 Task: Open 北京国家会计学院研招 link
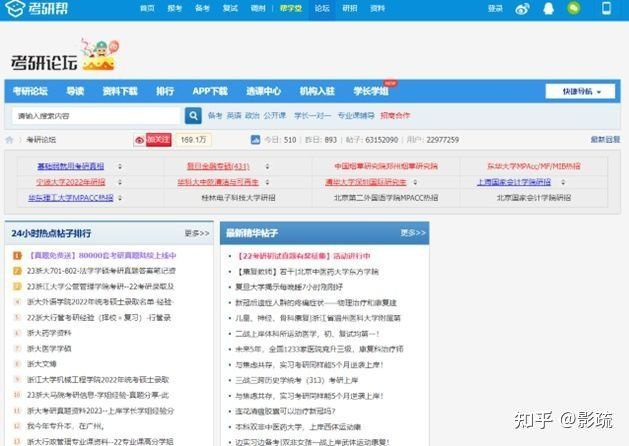tap(534, 198)
